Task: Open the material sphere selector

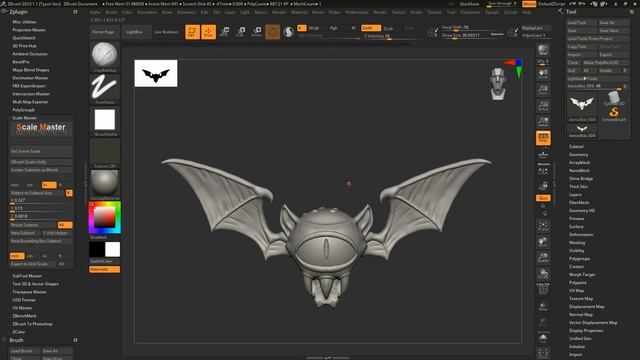Action: [x=104, y=185]
